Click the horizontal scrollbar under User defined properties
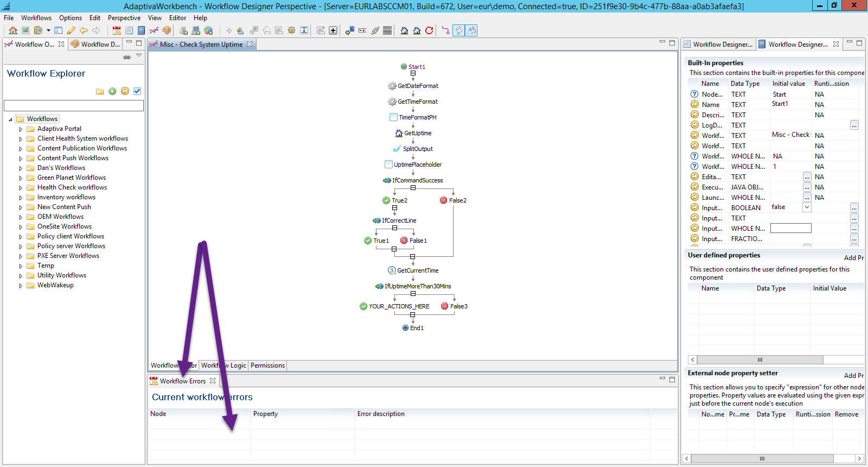This screenshot has height=467, width=868. coord(760,359)
